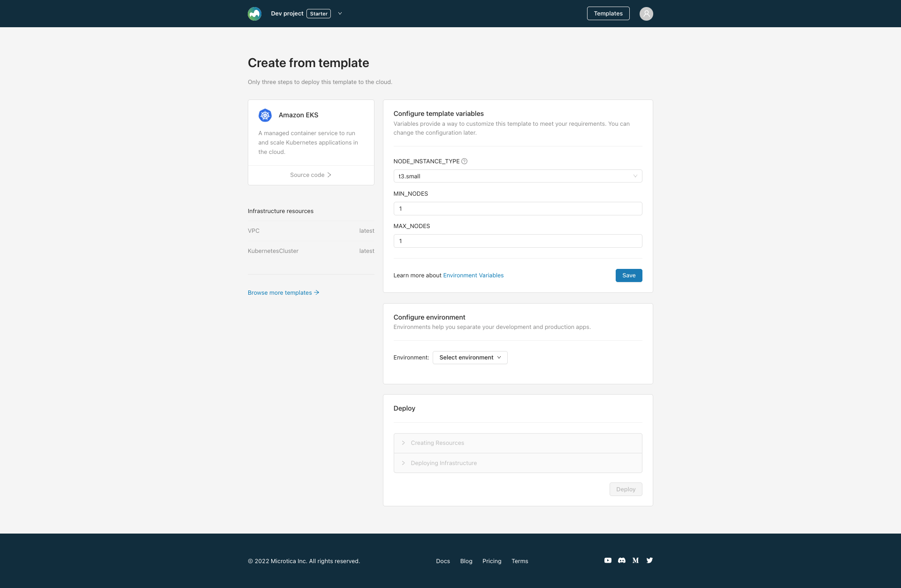The image size is (901, 588).
Task: Open the Discord link in footer
Action: pos(622,560)
